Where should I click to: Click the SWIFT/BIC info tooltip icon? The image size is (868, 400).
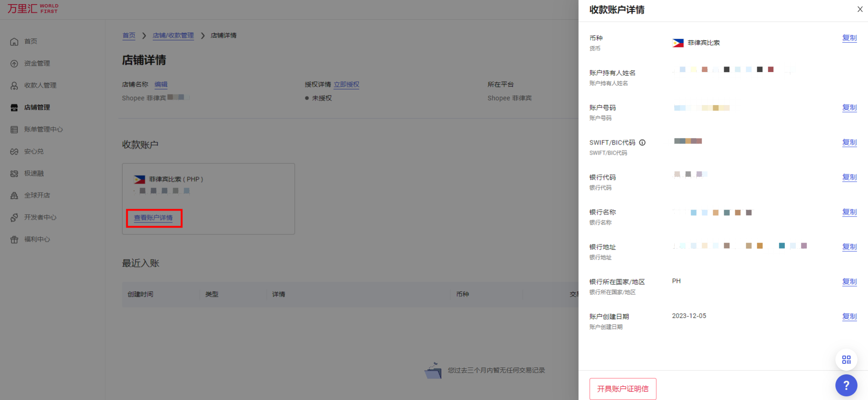[642, 143]
